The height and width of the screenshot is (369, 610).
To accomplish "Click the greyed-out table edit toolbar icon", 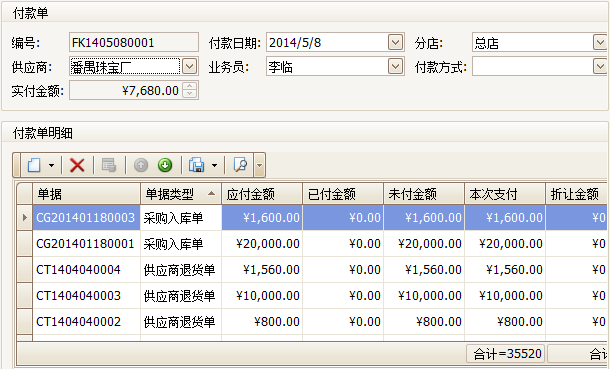I will pos(109,165).
